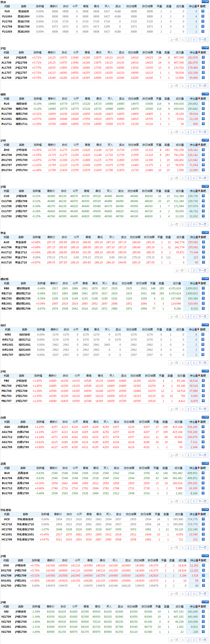Image resolution: width=210 pixels, height=644 pixels.
Task: Open the PB1704 contract code link
Action: 7,396
